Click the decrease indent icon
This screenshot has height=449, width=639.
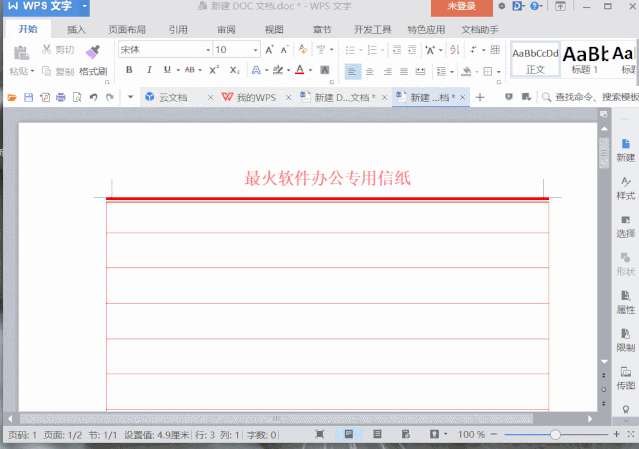(x=397, y=50)
